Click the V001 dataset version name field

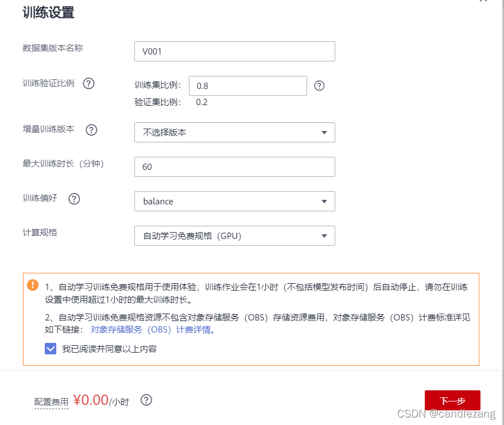click(234, 51)
